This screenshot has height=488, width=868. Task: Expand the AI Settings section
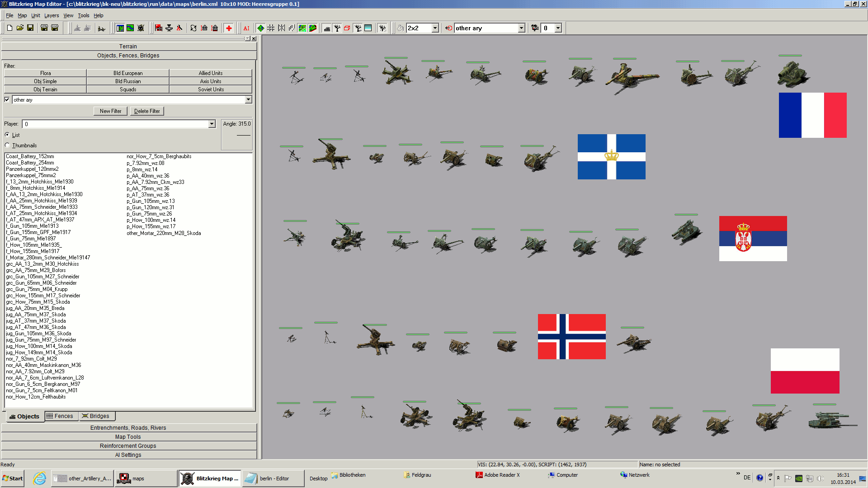pos(129,455)
